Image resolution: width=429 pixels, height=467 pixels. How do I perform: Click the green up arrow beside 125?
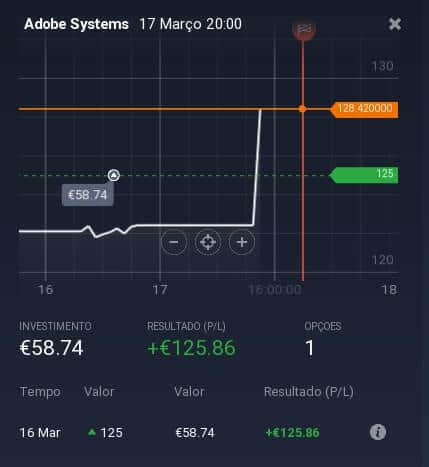[x=92, y=432]
